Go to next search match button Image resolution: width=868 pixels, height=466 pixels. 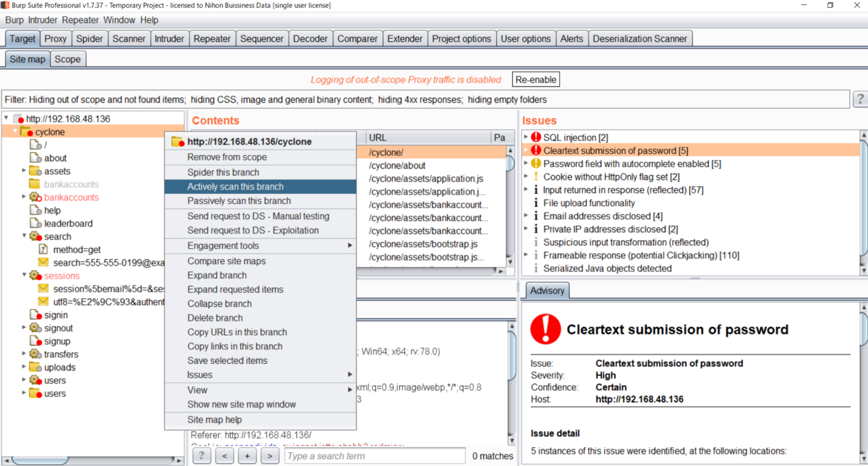pos(270,456)
